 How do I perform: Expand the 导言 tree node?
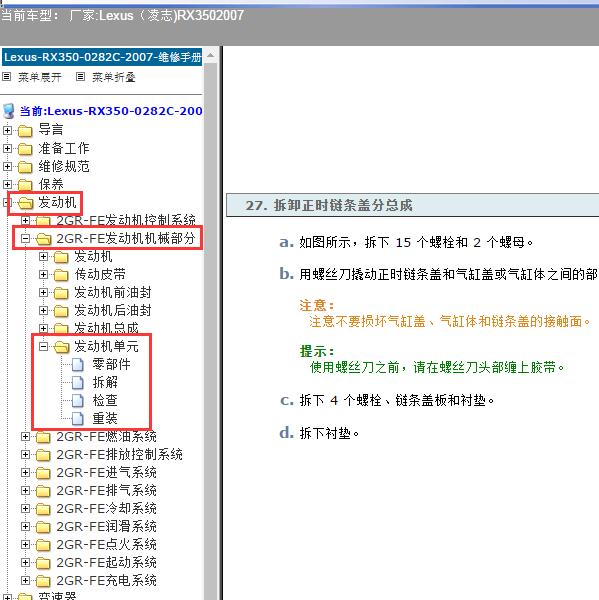[7, 130]
